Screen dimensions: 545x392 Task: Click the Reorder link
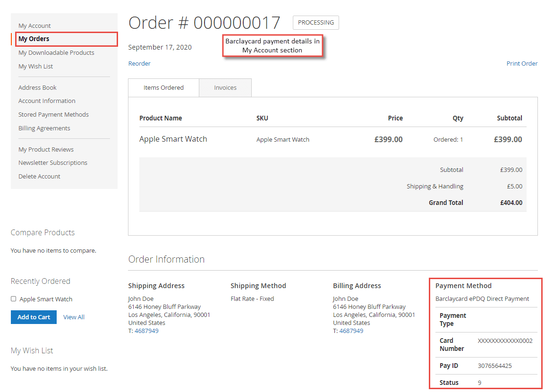click(x=139, y=64)
